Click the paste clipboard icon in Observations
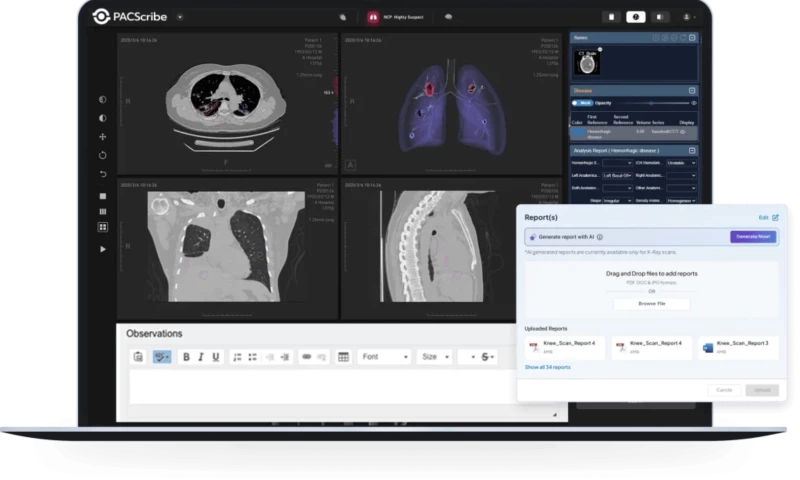Screen dimensions: 800x480 [x=138, y=357]
